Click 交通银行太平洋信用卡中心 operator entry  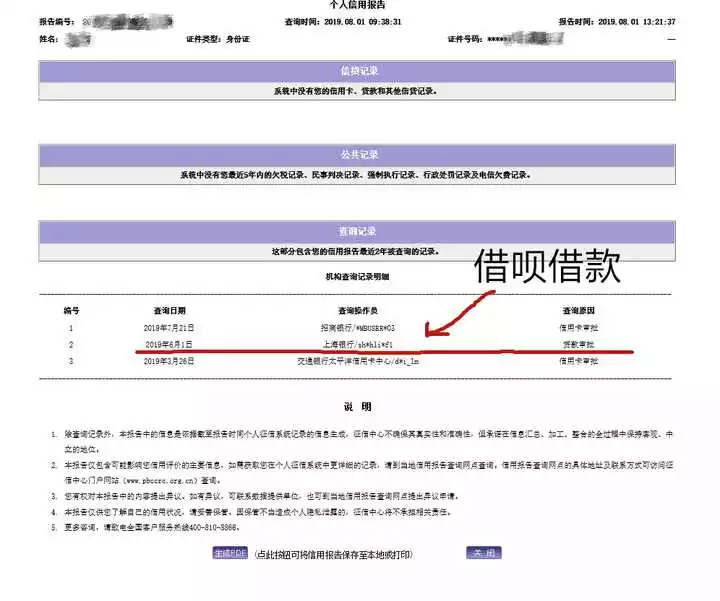click(x=358, y=361)
